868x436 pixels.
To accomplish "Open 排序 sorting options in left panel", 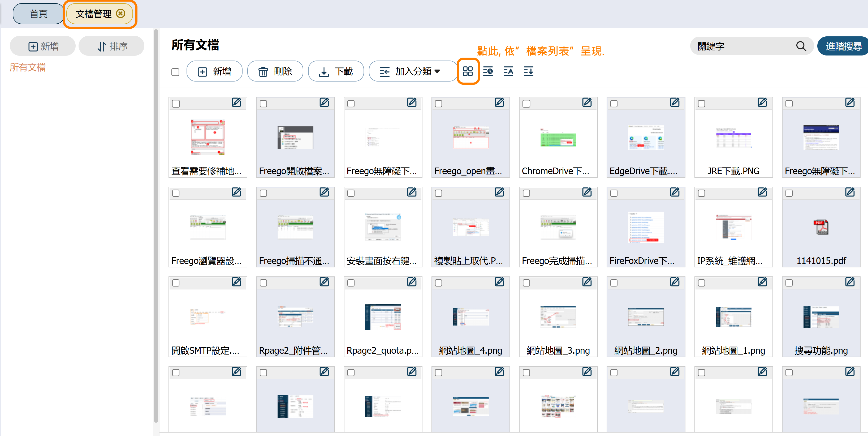I will pos(111,46).
